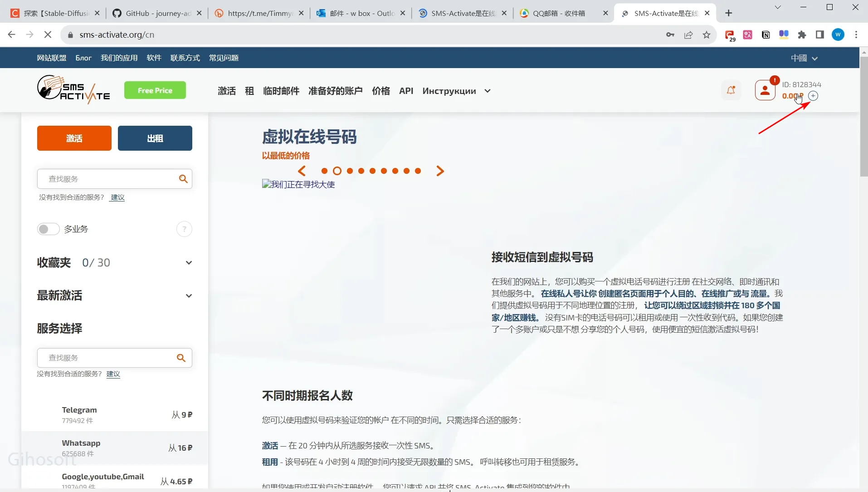Open 软件 link in top bar
The image size is (868, 492).
click(x=154, y=58)
